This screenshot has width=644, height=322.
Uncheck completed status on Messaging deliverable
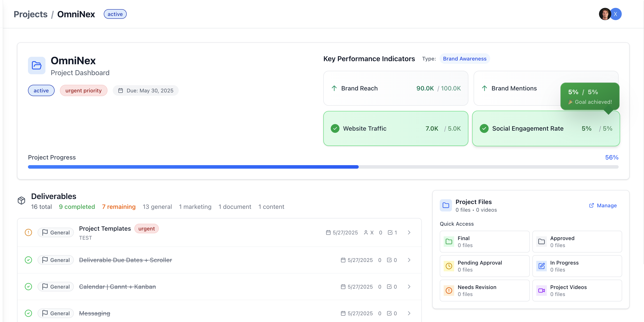coord(28,313)
